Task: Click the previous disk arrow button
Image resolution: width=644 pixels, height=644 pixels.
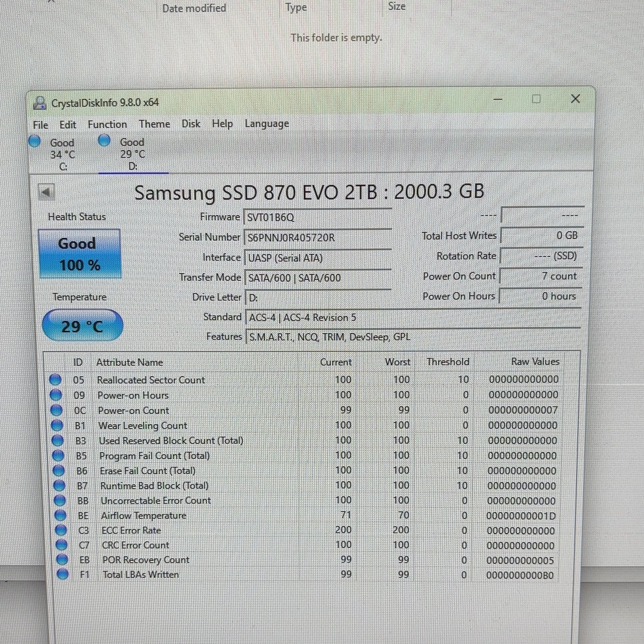Action: click(46, 192)
